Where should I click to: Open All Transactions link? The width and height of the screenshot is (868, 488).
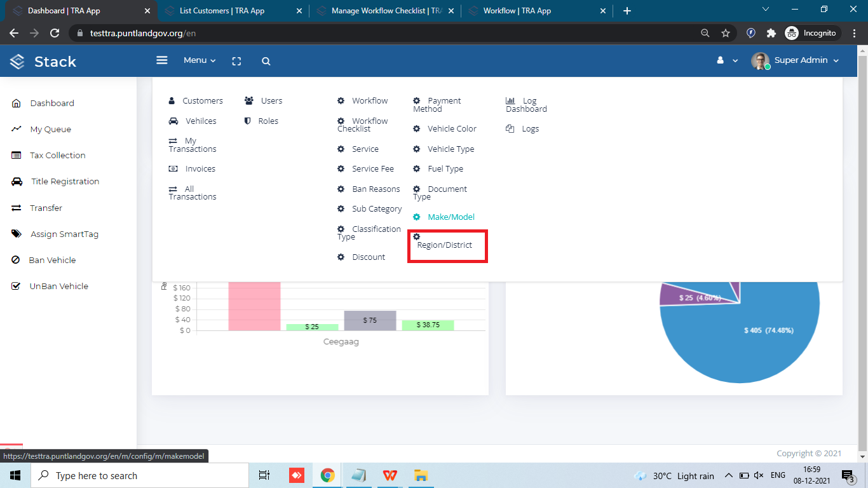(x=193, y=193)
